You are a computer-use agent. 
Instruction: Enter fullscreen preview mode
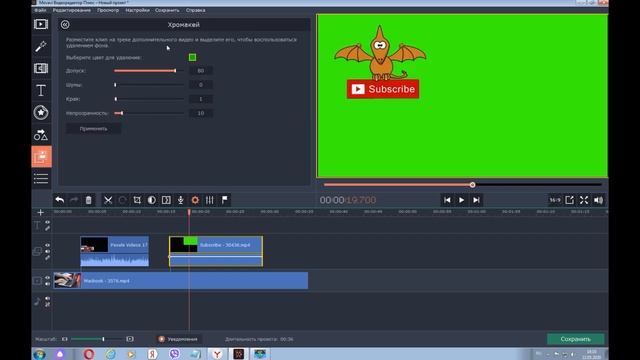pos(584,200)
